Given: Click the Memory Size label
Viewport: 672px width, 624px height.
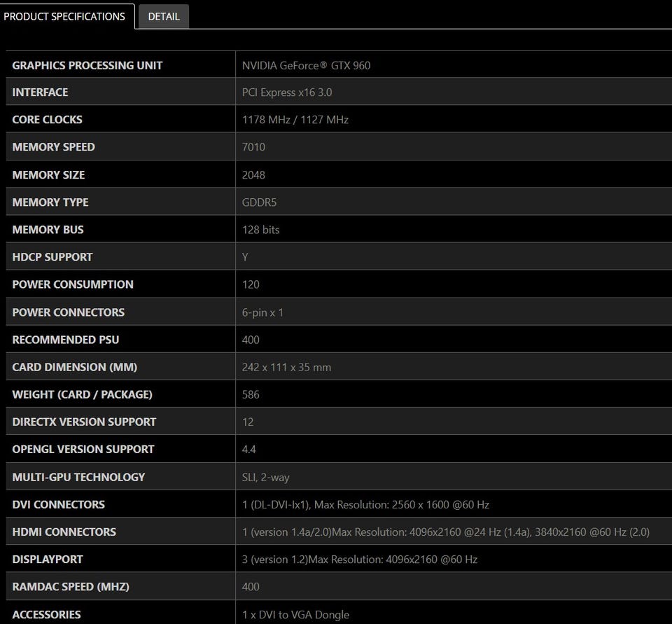Looking at the screenshot, I should (x=48, y=175).
